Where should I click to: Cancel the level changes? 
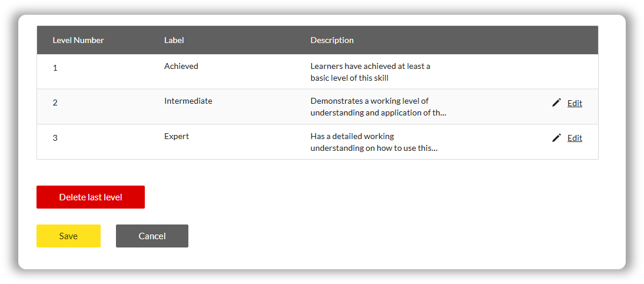[x=152, y=236]
